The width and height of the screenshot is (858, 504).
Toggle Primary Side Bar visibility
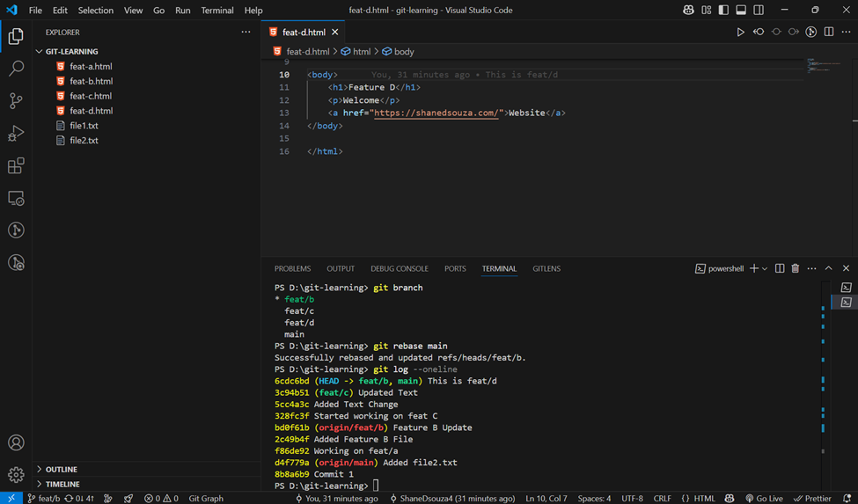(x=723, y=10)
